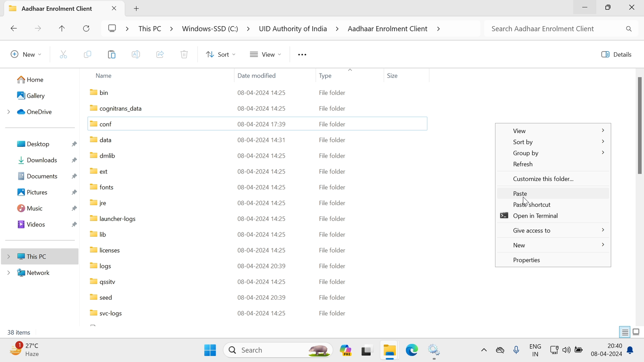Viewport: 644px width, 362px height.
Task: Open Windows Start button
Action: point(210,350)
